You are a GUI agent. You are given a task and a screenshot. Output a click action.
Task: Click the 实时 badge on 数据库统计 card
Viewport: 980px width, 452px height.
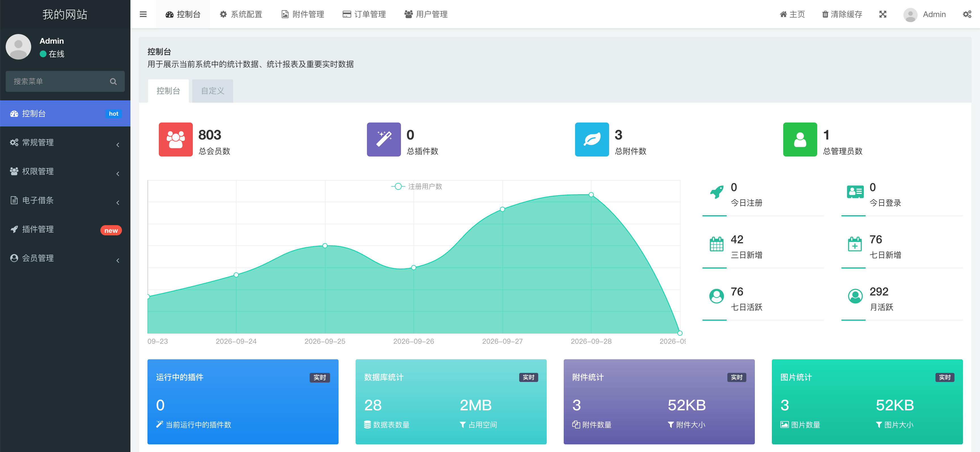coord(529,377)
